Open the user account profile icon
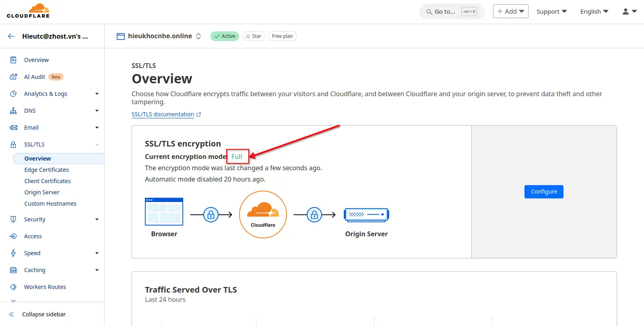Screen dimensions: 644x326 [x=629, y=12]
